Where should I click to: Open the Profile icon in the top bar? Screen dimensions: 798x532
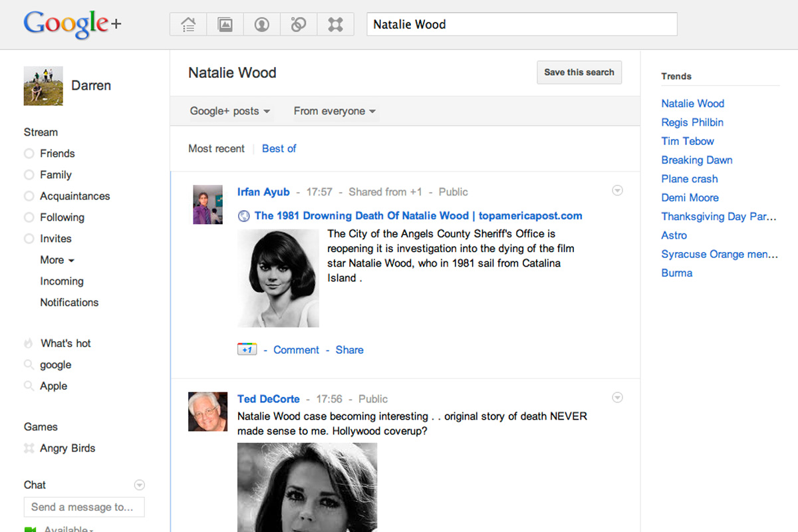[262, 24]
